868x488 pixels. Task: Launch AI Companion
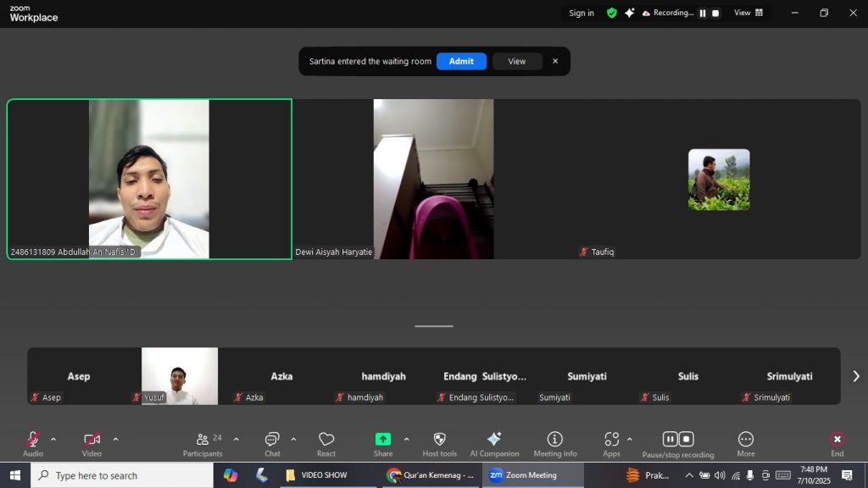coord(494,439)
